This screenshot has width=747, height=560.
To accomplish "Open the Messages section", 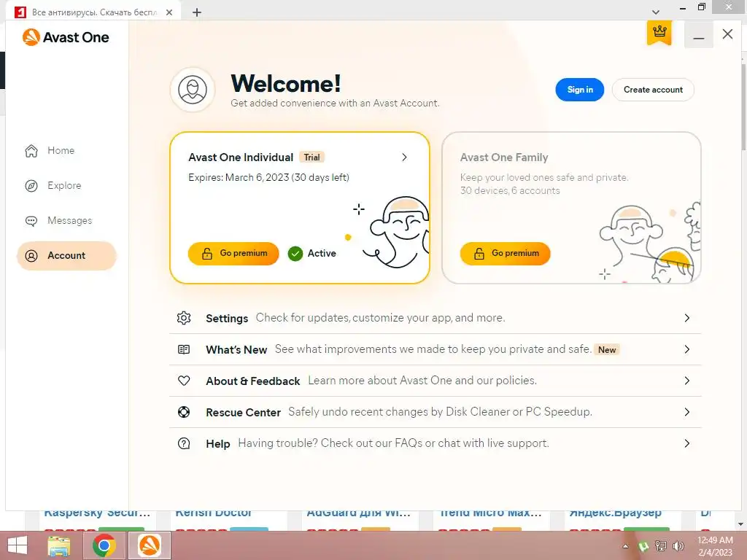I will [x=66, y=221].
